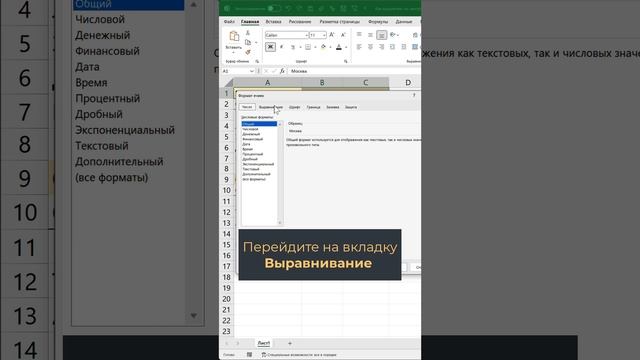This screenshot has width=640, height=360.
Task: Select row 20 header
Action: (x=227, y=299)
